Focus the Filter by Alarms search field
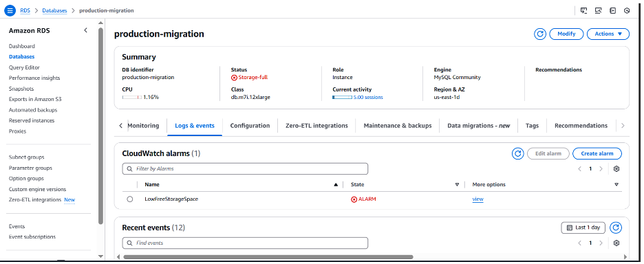Image resolution: width=644 pixels, height=264 pixels. [x=245, y=168]
